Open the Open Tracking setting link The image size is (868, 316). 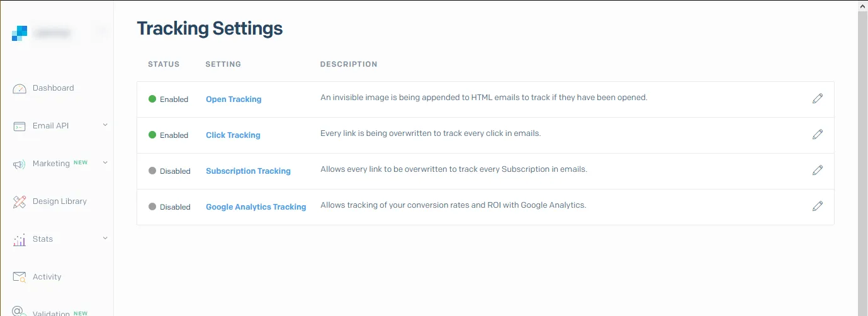(234, 99)
